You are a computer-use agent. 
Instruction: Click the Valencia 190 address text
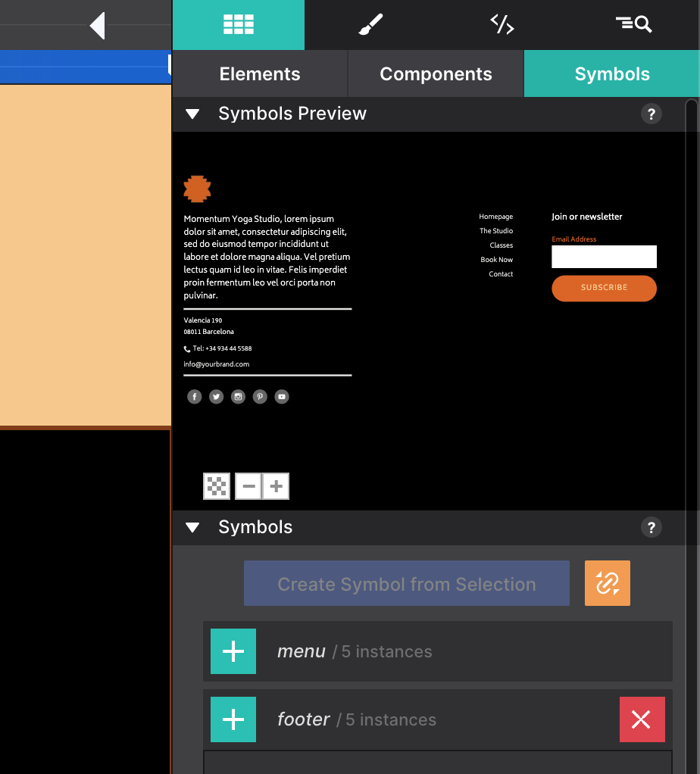(x=202, y=320)
